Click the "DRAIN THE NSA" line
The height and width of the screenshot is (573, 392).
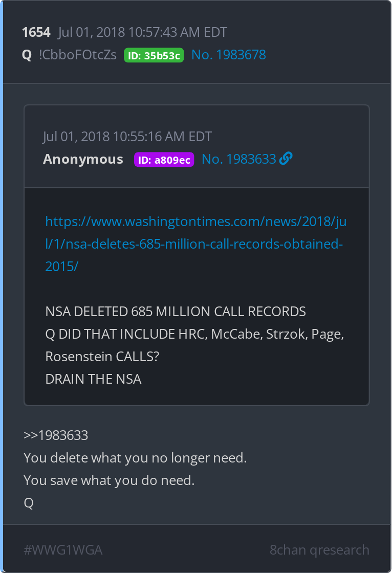click(93, 379)
